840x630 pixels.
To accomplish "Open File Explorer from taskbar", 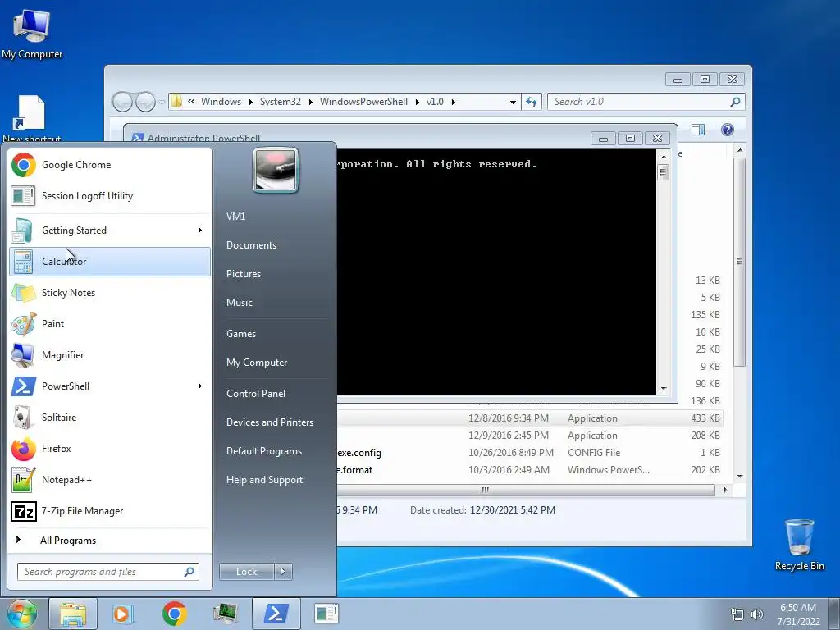I will [x=73, y=614].
